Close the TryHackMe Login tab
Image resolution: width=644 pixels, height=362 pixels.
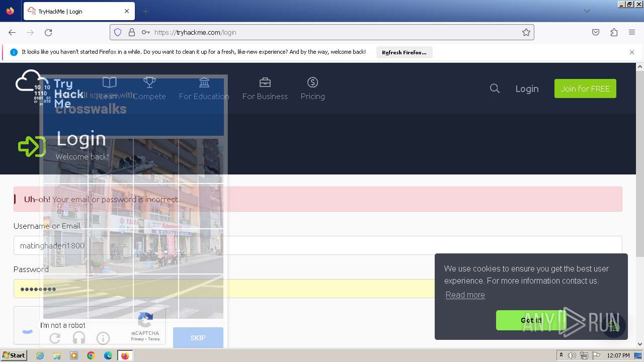(x=127, y=11)
